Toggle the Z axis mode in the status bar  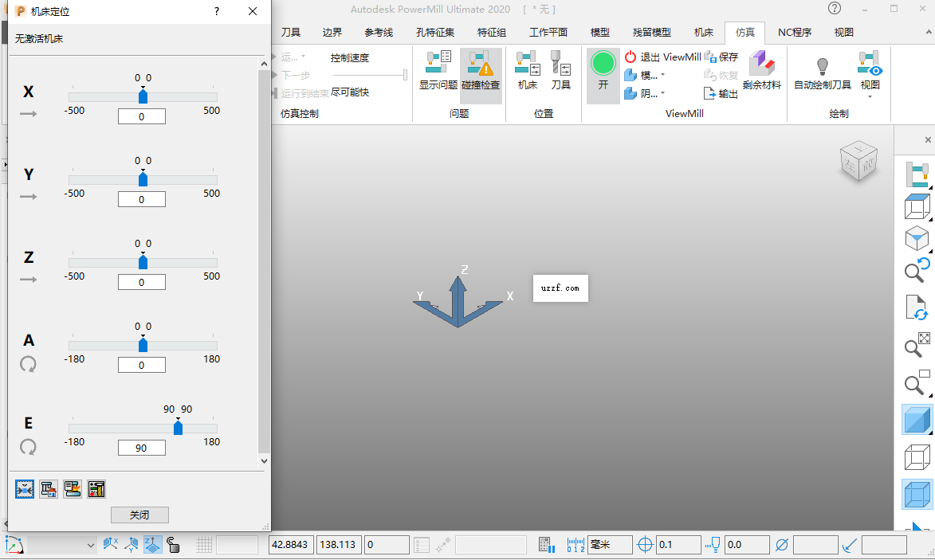pyautogui.click(x=152, y=545)
